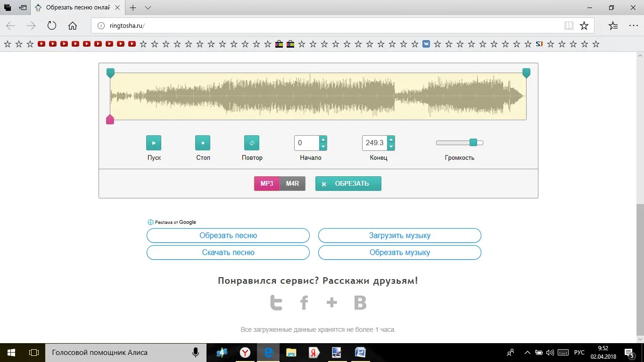The image size is (644, 362).
Task: Click inside the audio waveform display
Action: 318,96
